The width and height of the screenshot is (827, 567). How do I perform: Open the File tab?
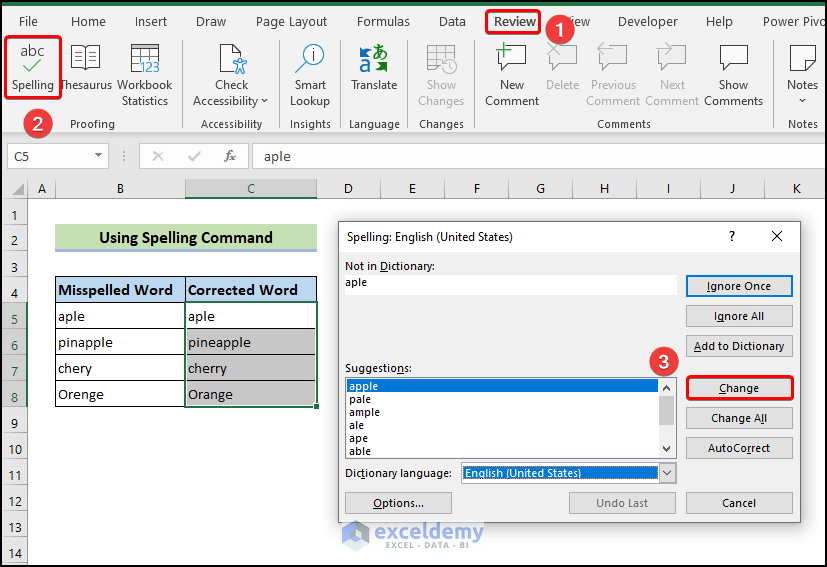point(28,22)
